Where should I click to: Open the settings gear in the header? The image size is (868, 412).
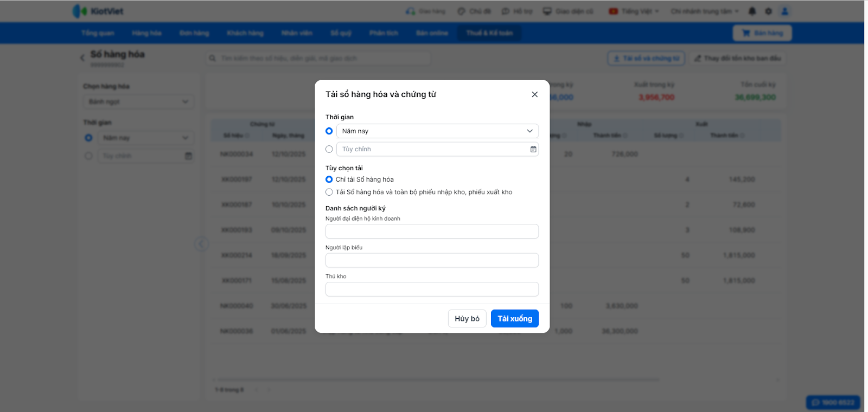pos(768,11)
